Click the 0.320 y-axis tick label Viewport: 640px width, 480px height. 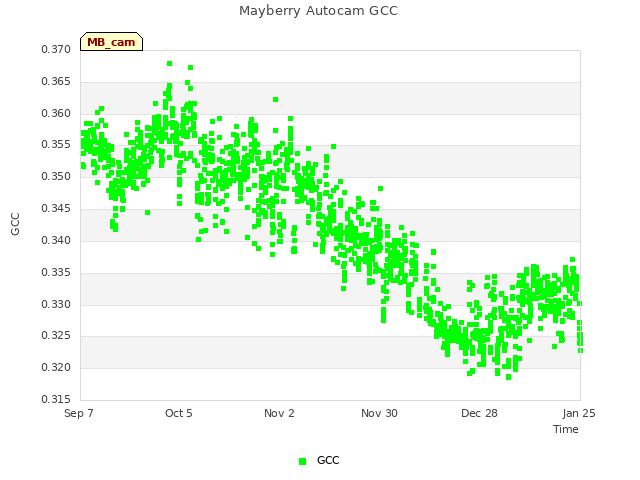[56, 367]
